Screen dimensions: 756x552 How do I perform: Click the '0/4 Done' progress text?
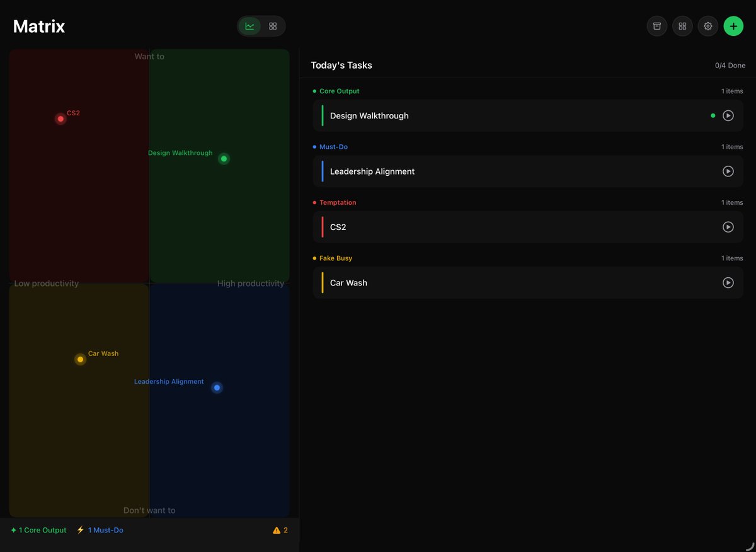coord(730,66)
